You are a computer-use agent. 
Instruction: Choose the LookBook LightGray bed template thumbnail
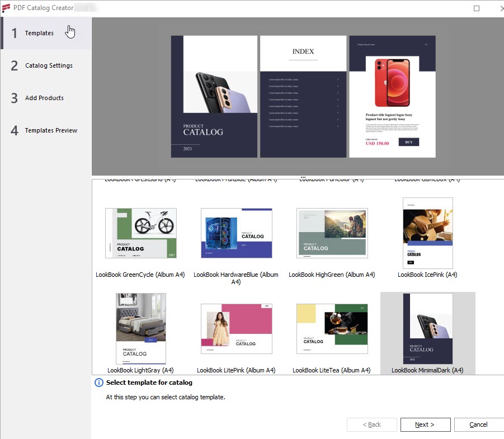click(x=141, y=328)
